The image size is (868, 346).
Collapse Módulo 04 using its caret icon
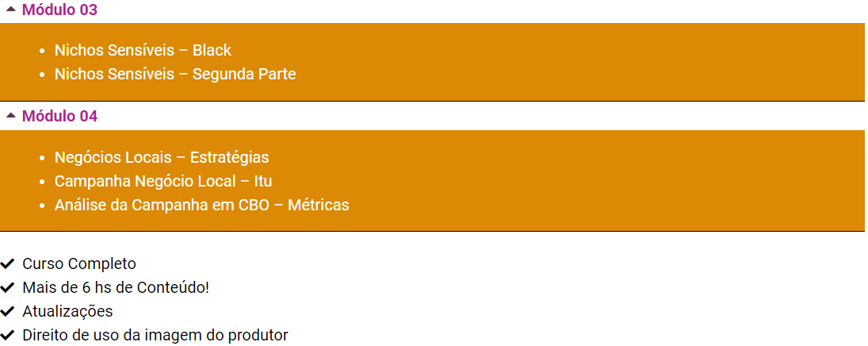[x=10, y=115]
